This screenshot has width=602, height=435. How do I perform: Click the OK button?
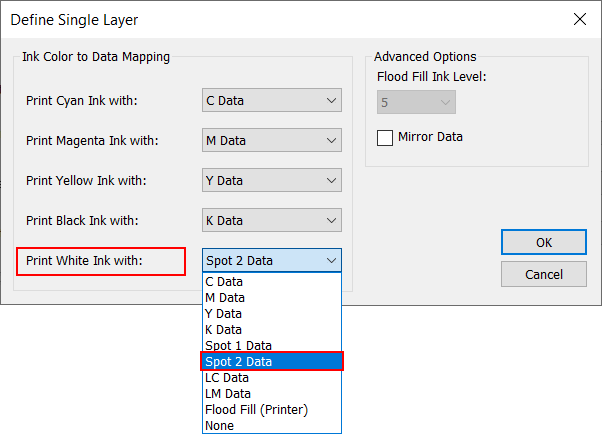point(543,241)
